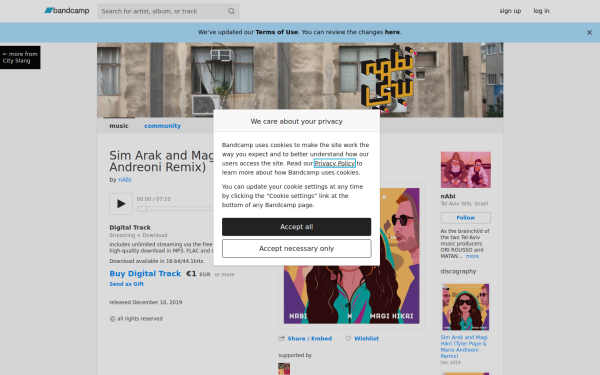Open the log in link
Viewport: 600px width, 375px height.
coord(541,11)
